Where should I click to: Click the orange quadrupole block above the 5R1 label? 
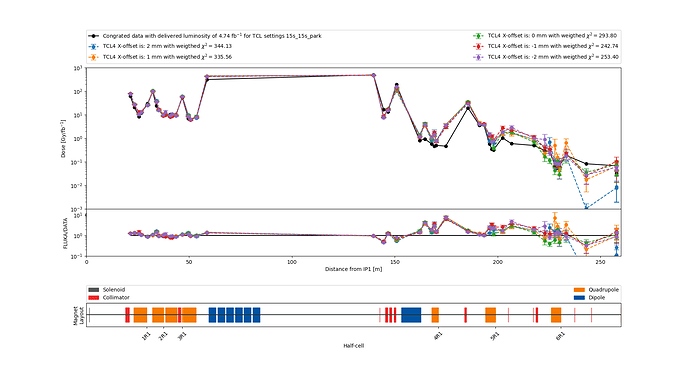coord(491,315)
